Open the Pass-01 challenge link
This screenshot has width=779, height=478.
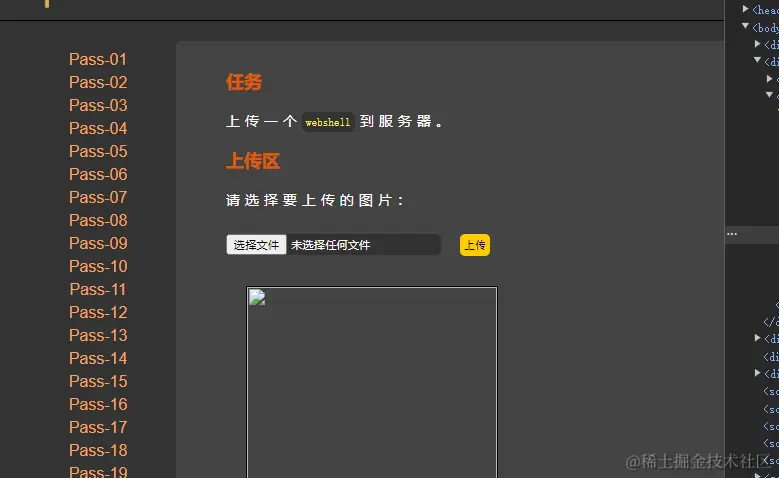pyautogui.click(x=98, y=59)
